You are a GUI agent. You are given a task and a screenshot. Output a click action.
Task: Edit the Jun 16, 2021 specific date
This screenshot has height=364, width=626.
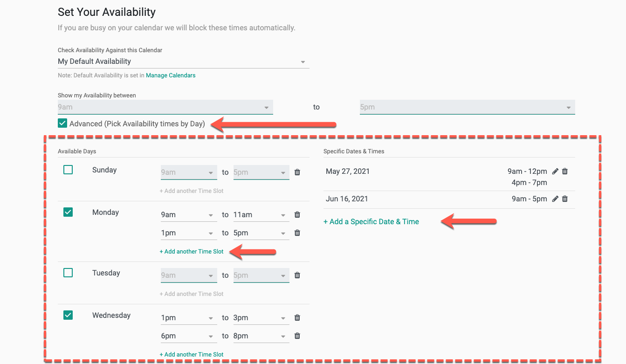pyautogui.click(x=555, y=199)
